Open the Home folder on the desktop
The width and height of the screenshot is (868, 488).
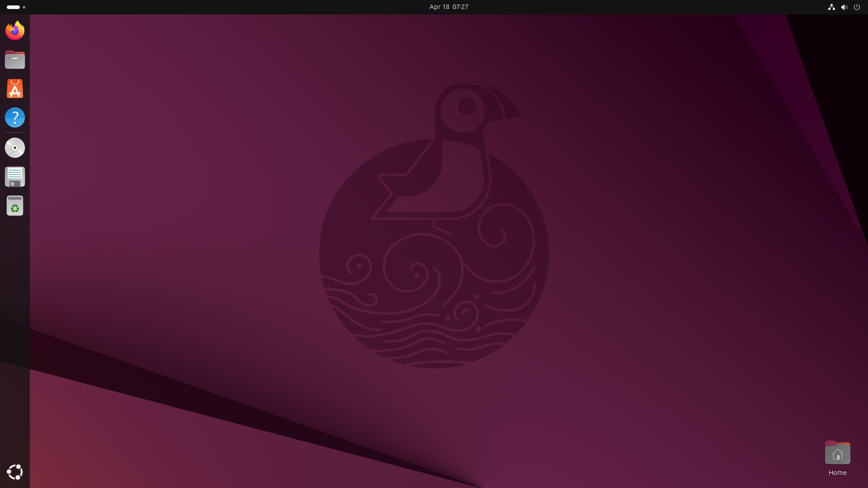837,453
